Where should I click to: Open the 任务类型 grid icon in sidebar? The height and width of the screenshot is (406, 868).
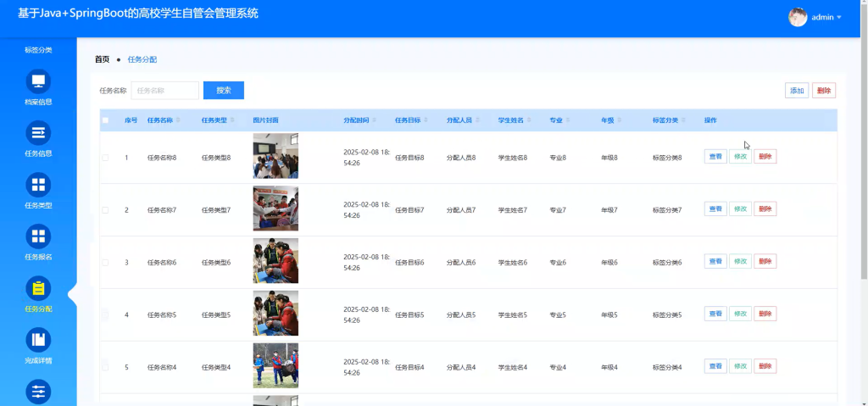[38, 185]
